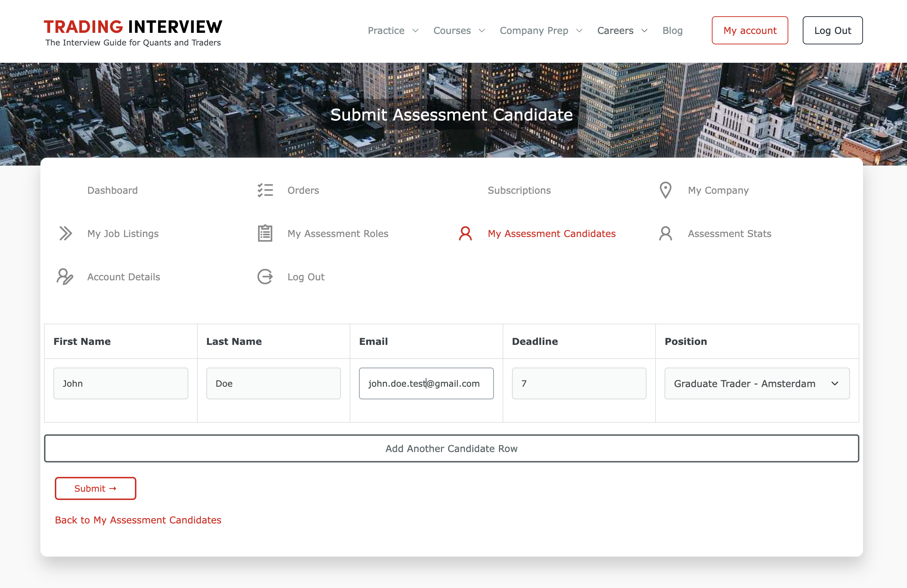This screenshot has height=588, width=907.
Task: Click the double chevron icon for My Job Listings
Action: (x=65, y=233)
